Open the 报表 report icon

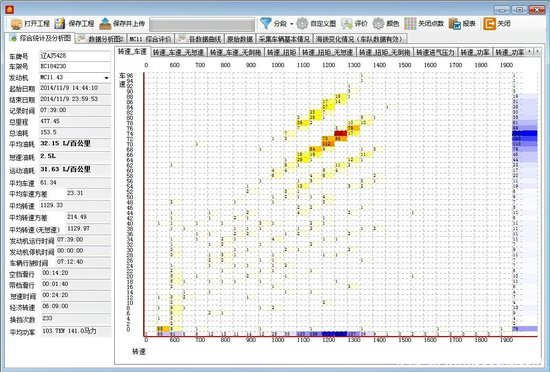coord(455,24)
